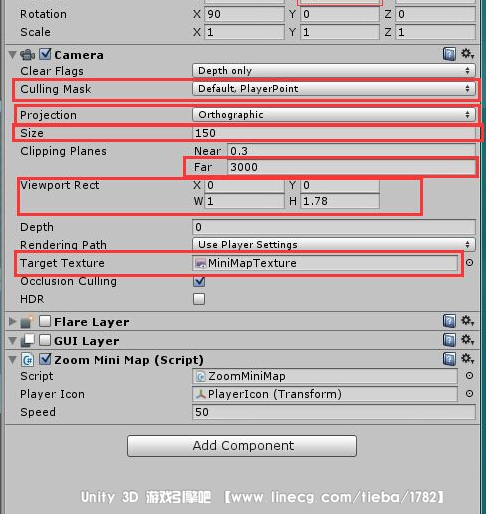Click the Viewport Rect X field
This screenshot has height=514, width=490.
(x=244, y=185)
